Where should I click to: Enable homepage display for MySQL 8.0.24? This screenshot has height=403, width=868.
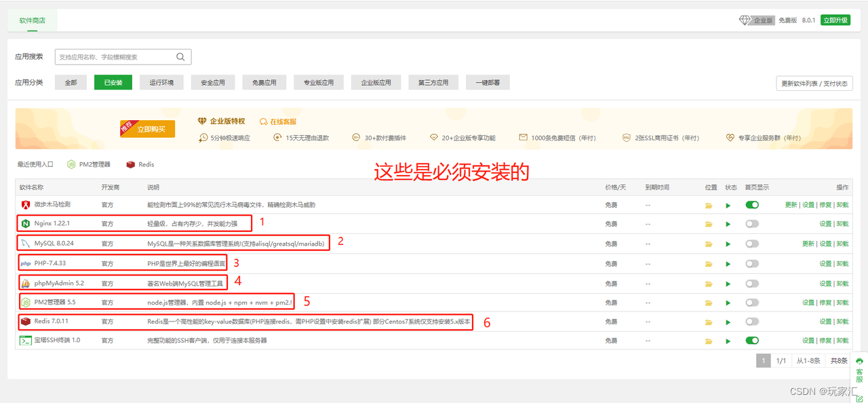(752, 244)
